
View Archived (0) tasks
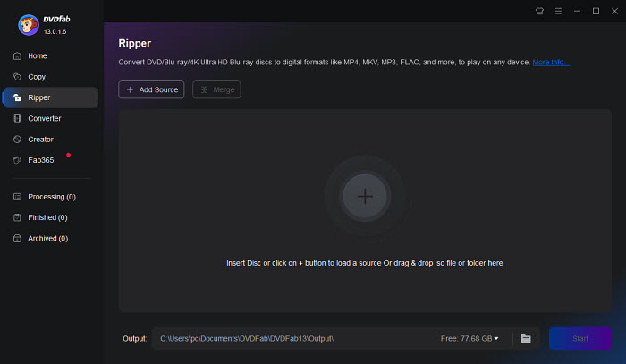[x=48, y=238]
